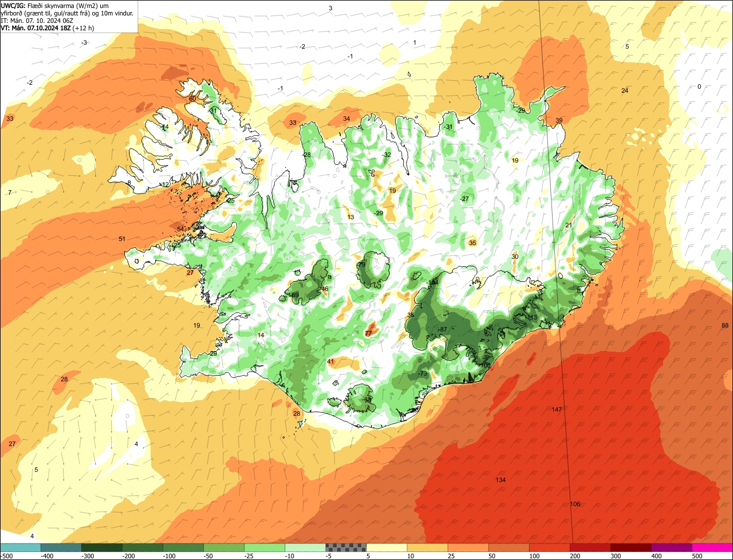Viewport: 733px width, 560px height.
Task: Click legend swatch between 300 and 400
Action: tap(631, 547)
